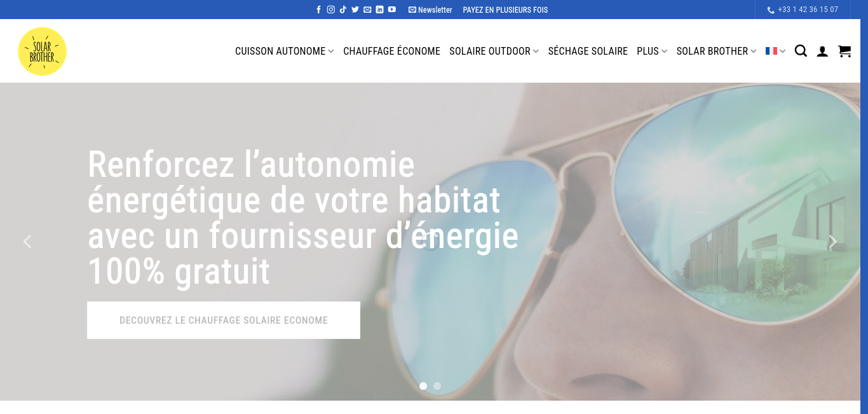Click the search magnifier icon
This screenshot has width=868, height=414.
coord(801,51)
